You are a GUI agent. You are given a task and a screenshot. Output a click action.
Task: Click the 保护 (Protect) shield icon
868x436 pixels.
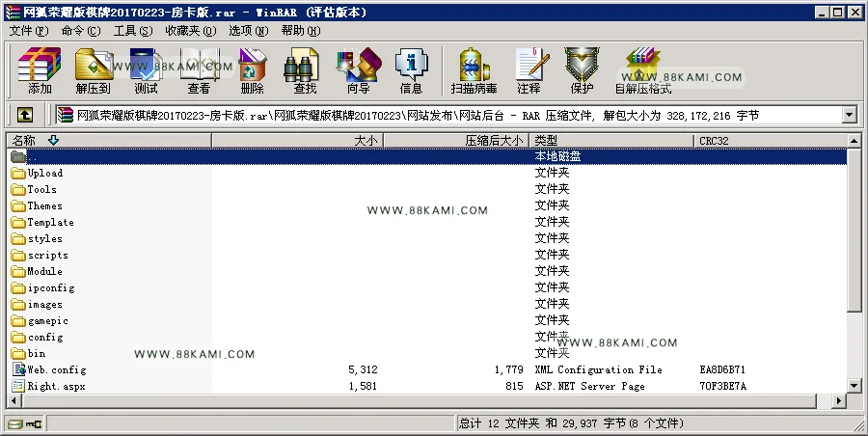click(x=582, y=70)
